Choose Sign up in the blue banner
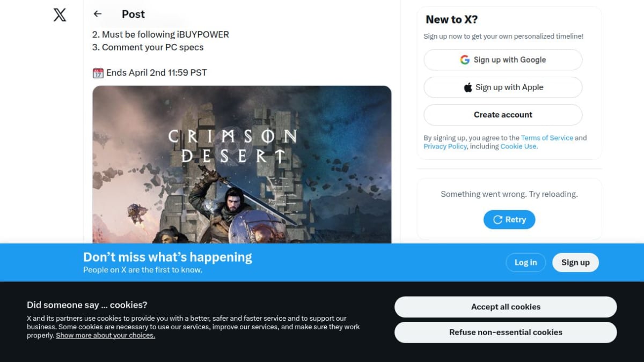This screenshot has height=362, width=644. 575,262
